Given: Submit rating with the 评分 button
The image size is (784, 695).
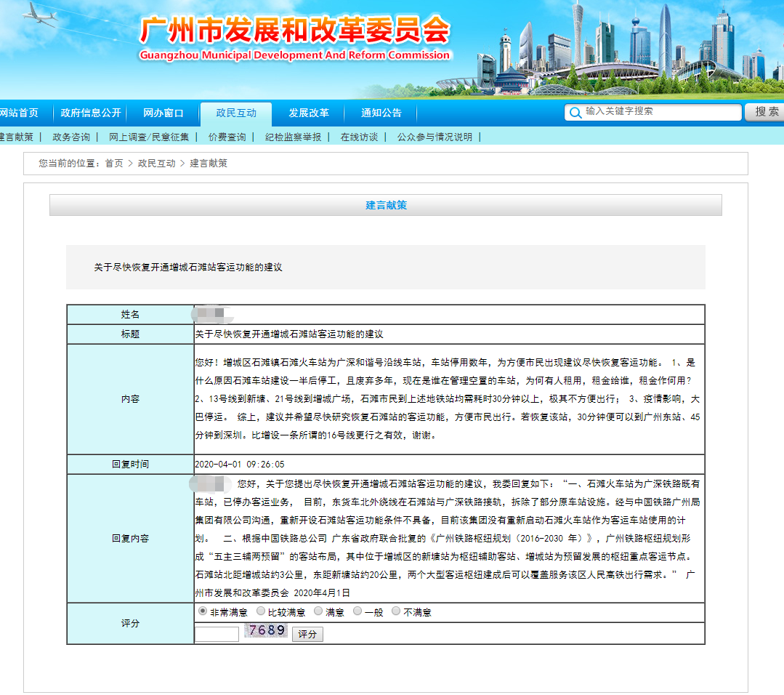Looking at the screenshot, I should [x=307, y=634].
